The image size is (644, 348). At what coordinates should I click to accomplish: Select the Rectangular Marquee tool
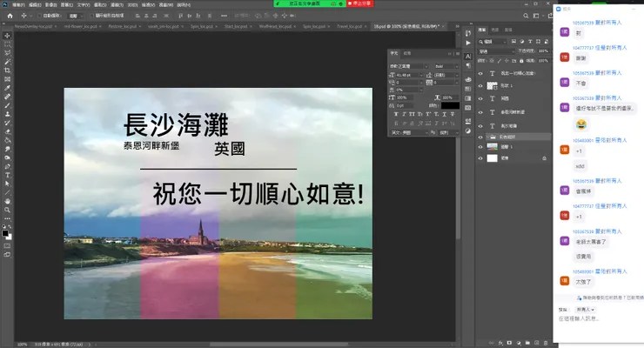7,44
